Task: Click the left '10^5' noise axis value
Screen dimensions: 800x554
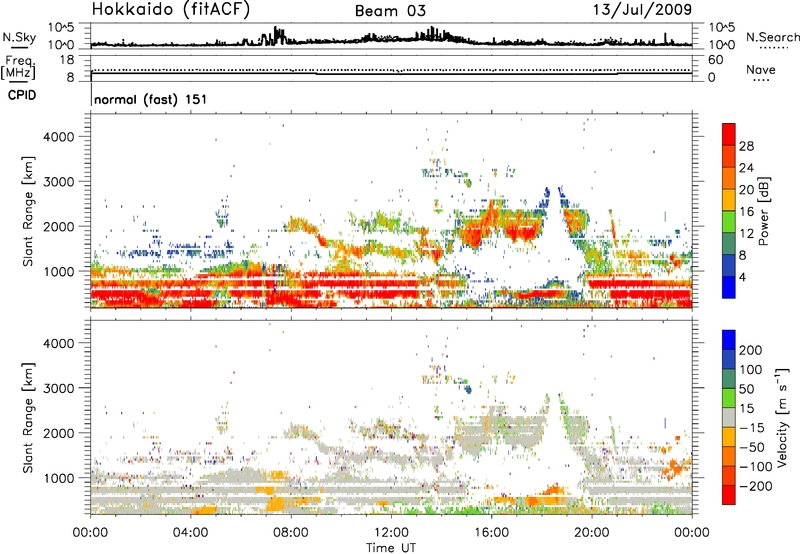Action: tap(61, 28)
